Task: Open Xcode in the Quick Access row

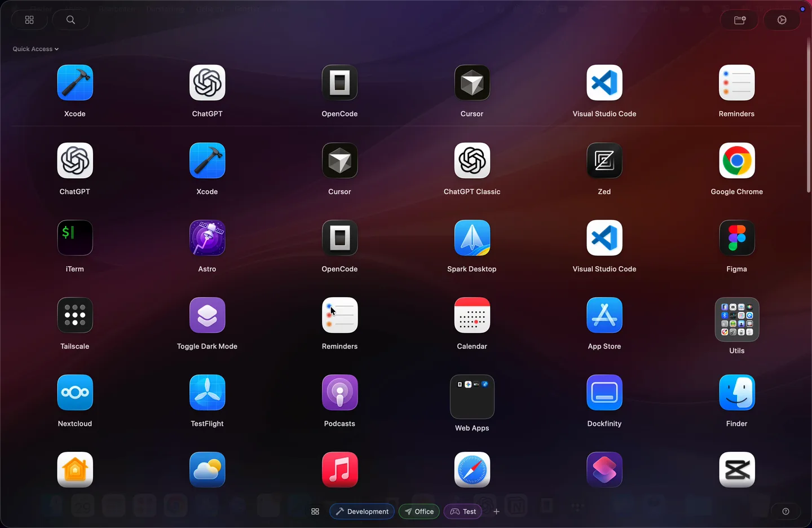Action: click(x=75, y=83)
